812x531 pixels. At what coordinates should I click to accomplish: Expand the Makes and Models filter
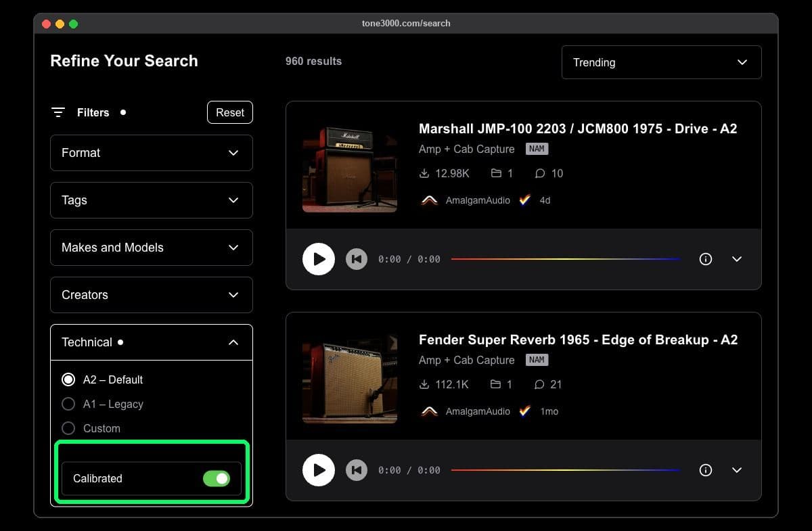(152, 248)
